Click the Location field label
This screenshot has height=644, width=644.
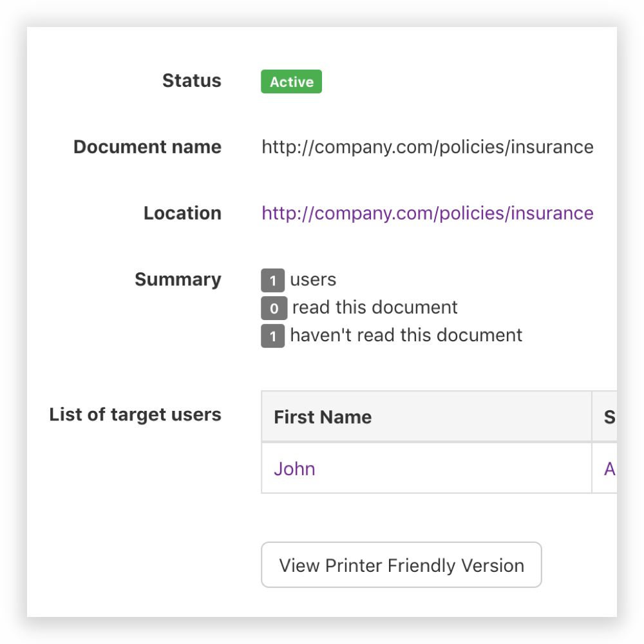[x=182, y=213]
